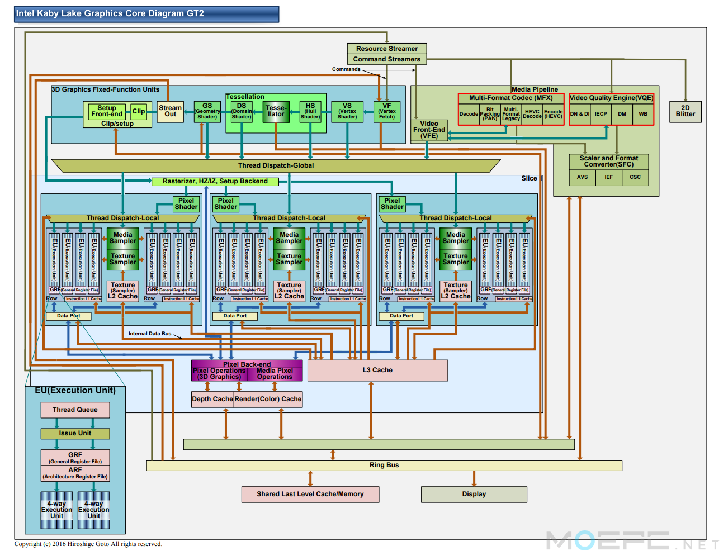Click the Pixel Operations (3D Graphics) block
Image resolution: width=728 pixels, height=560 pixels.
pos(219,374)
